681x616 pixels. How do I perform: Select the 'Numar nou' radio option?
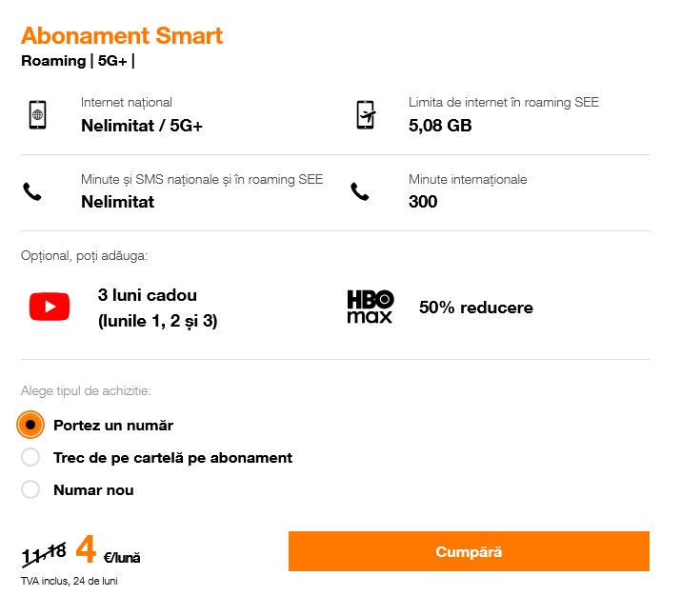click(x=30, y=490)
